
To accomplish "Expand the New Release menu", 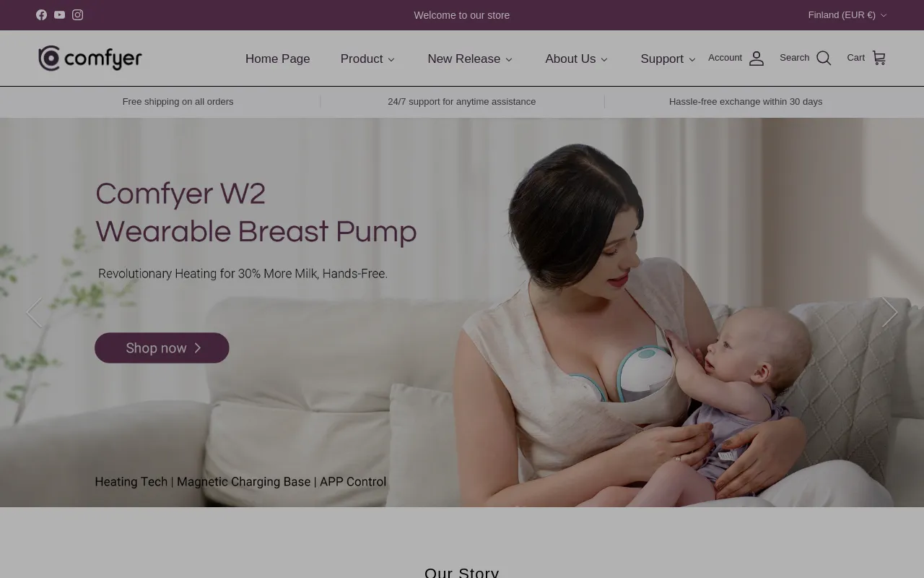I will [x=470, y=59].
